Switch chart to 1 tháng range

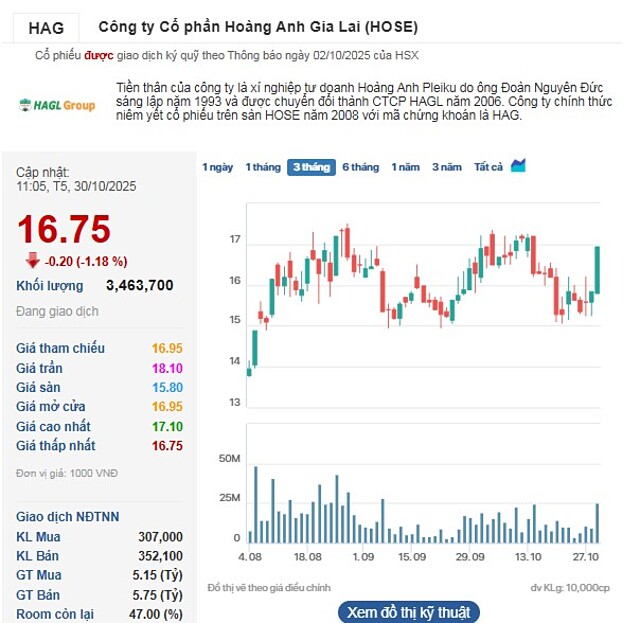pos(262,167)
